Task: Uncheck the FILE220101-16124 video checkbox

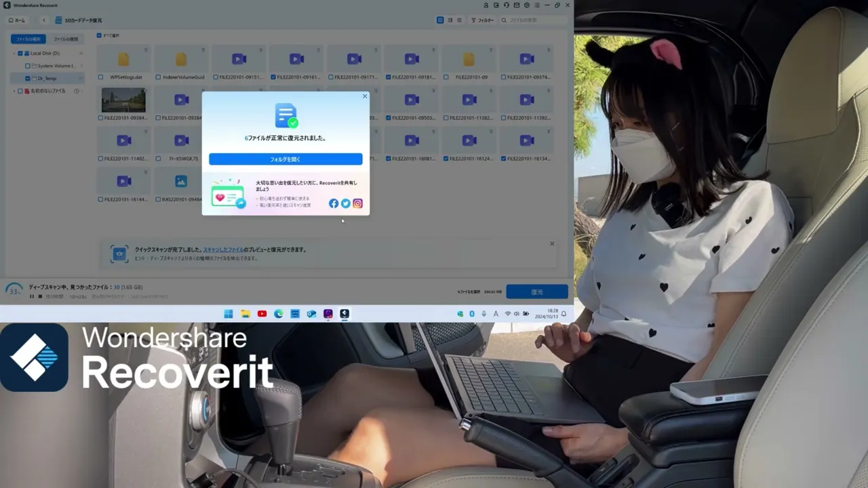Action: [446, 159]
